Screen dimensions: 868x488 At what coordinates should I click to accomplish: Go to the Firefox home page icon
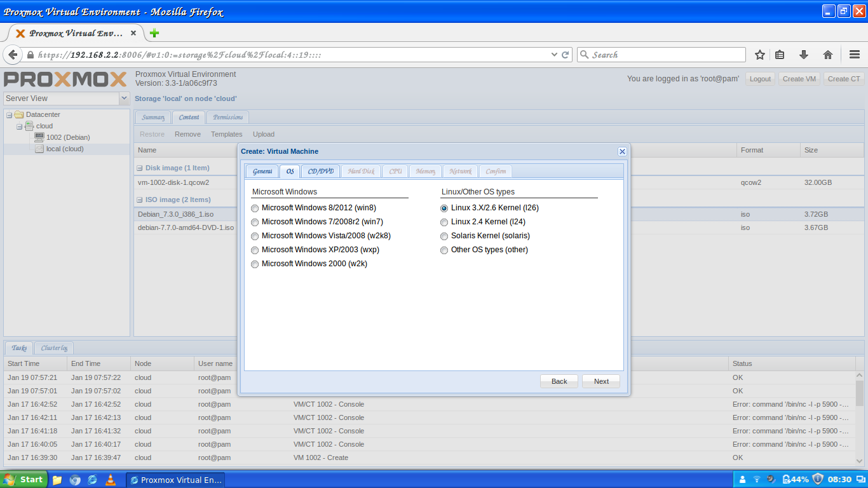828,55
